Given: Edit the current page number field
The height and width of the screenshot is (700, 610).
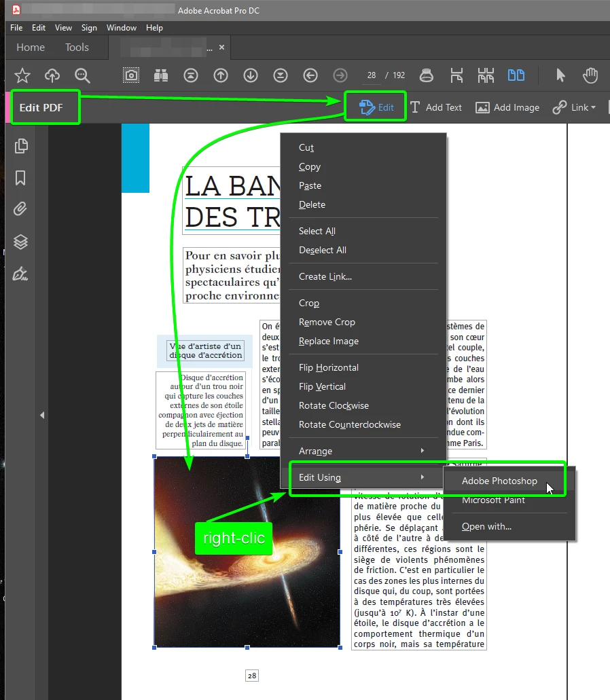Looking at the screenshot, I should [x=371, y=75].
